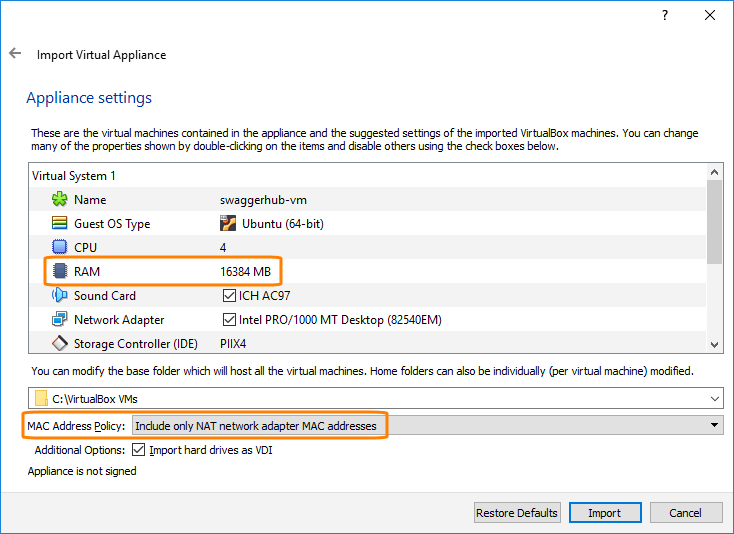Click the Guest OS Type row icon
The image size is (734, 534).
59,223
